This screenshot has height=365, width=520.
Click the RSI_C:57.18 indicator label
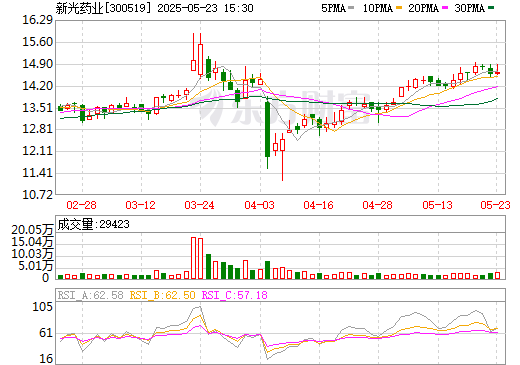click(x=235, y=295)
